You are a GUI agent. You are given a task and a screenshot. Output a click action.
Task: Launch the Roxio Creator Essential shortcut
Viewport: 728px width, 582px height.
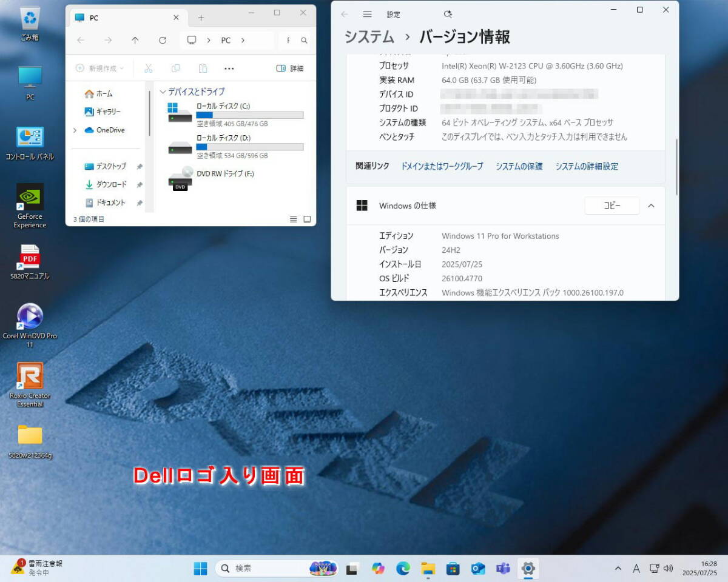pyautogui.click(x=30, y=385)
